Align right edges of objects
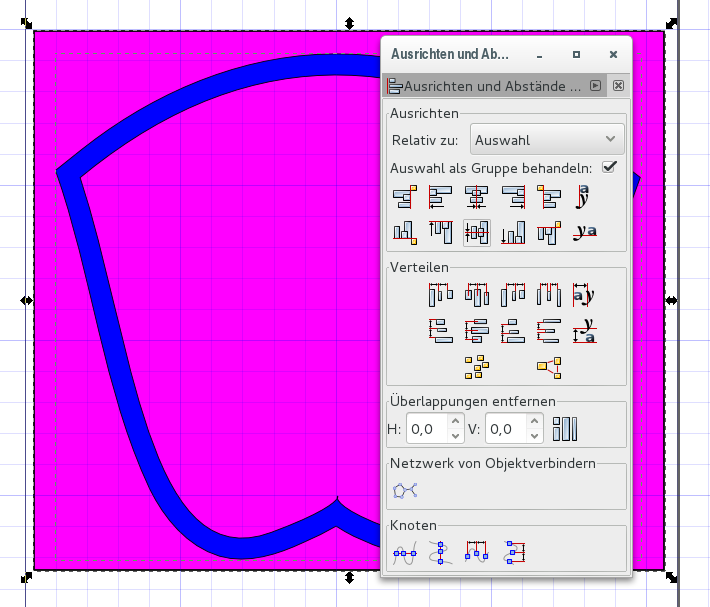710x607 pixels. [x=513, y=197]
